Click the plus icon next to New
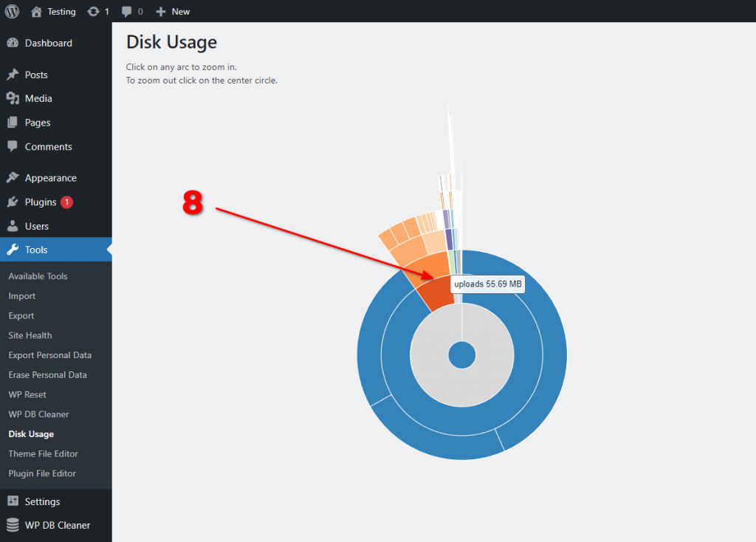 coord(160,12)
